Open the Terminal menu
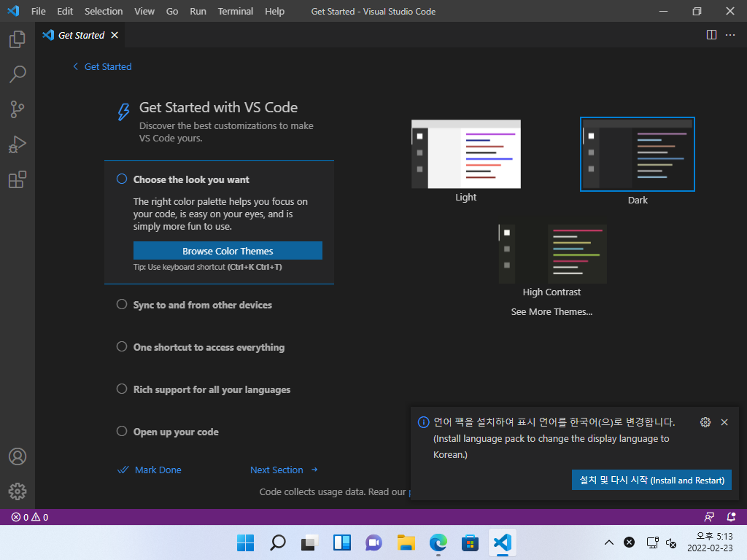Image resolution: width=747 pixels, height=560 pixels. pos(236,11)
